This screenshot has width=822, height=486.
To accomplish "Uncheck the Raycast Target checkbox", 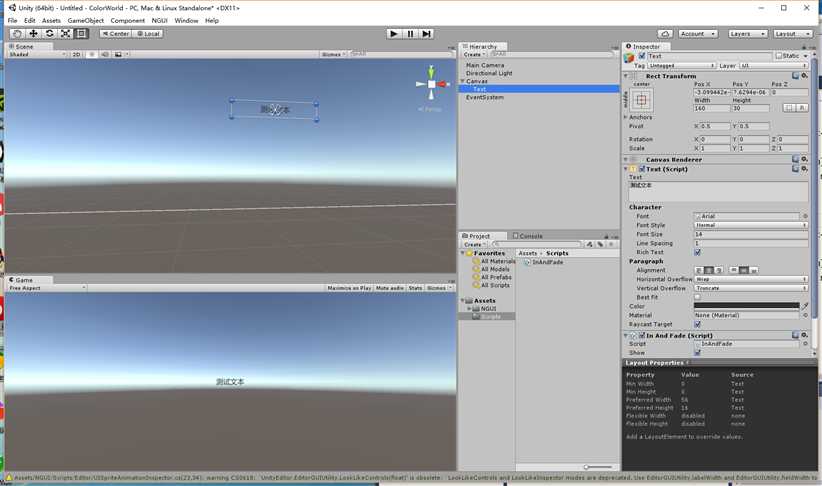I will pyautogui.click(x=697, y=325).
